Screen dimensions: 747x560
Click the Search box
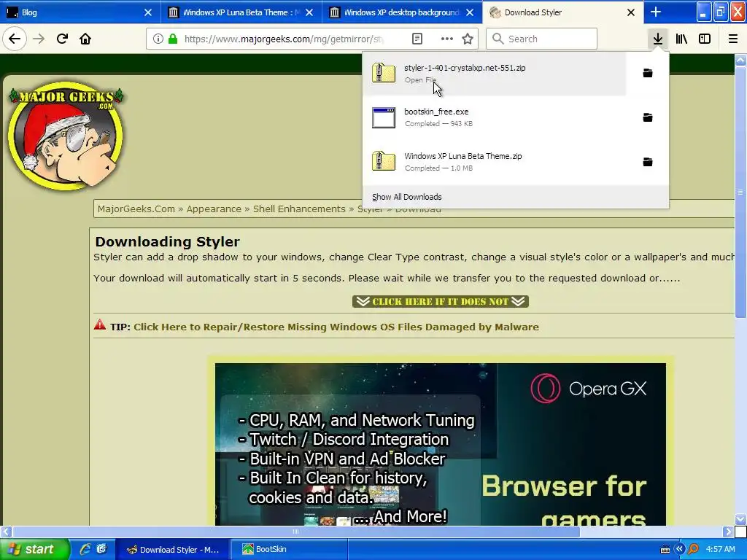tap(542, 39)
